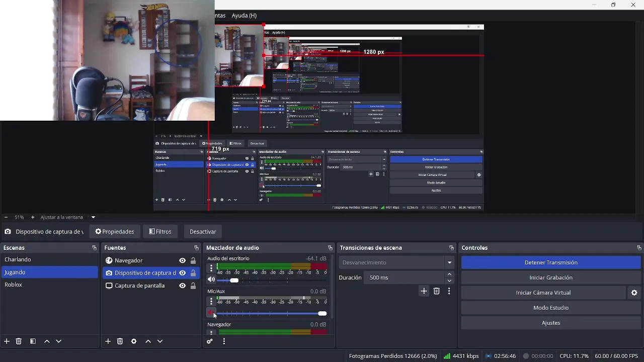
Task: Zoom out the preview with the minus icon
Action: (x=6, y=217)
